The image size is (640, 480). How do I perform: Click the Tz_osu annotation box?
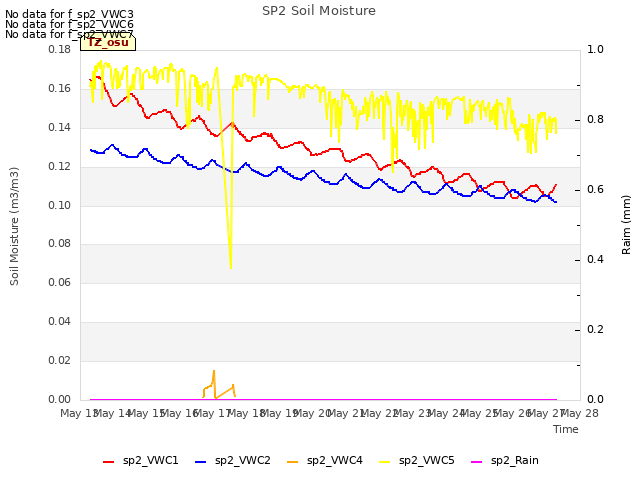point(108,42)
